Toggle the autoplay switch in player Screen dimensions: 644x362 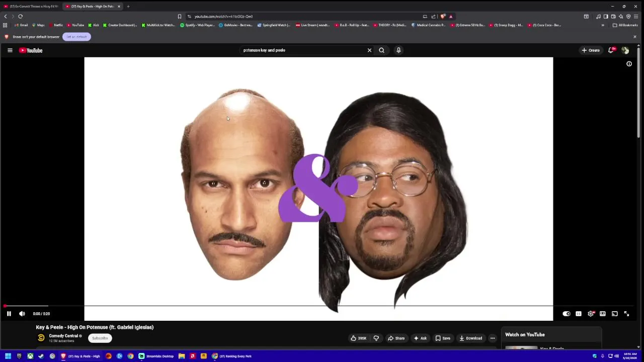click(567, 314)
